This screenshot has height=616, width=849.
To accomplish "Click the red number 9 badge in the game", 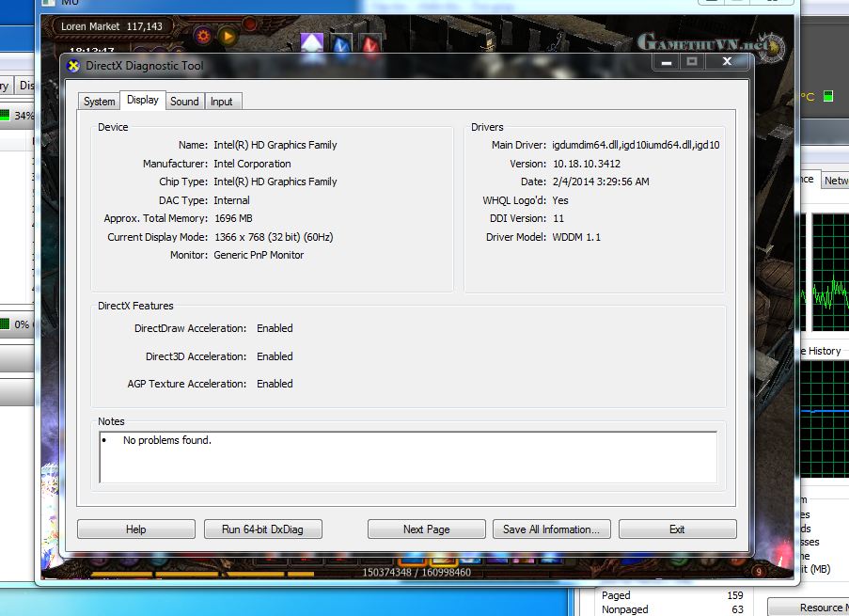I will coord(759,571).
